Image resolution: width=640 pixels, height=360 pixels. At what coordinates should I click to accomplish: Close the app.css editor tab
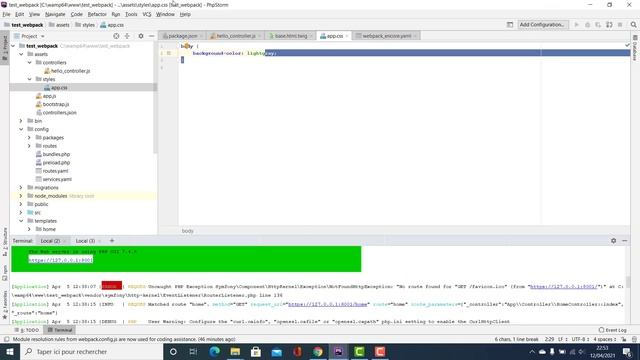click(x=347, y=36)
